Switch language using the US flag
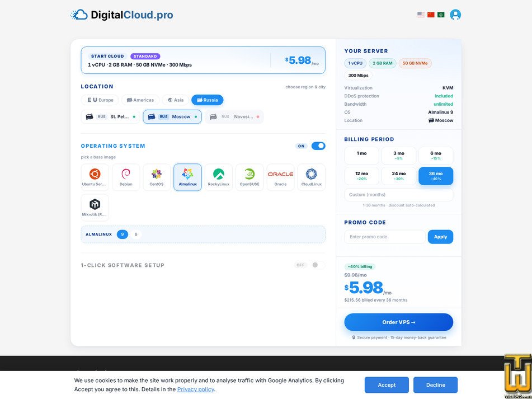Image resolution: width=532 pixels, height=399 pixels. 421,15
